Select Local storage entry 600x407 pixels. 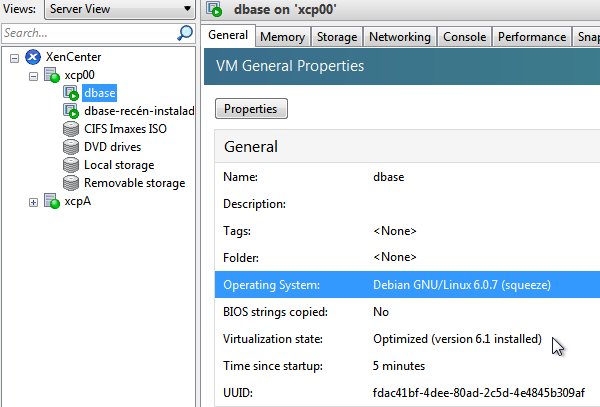(x=119, y=165)
